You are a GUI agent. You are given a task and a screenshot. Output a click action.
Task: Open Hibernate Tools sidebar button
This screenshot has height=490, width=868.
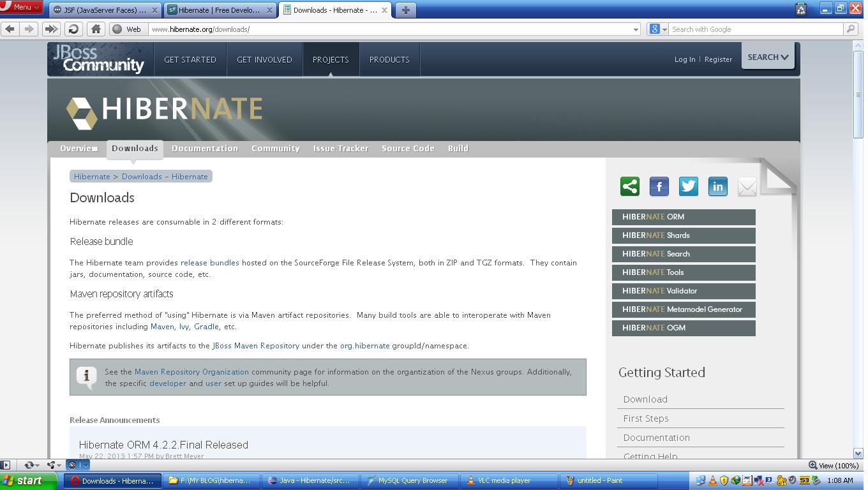(684, 272)
